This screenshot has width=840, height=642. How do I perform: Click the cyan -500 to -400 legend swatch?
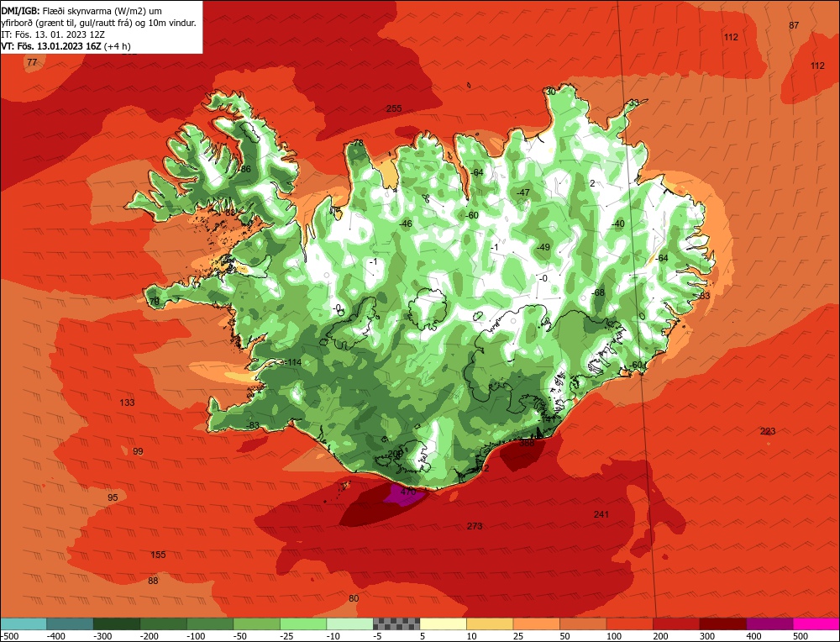[x=24, y=624]
